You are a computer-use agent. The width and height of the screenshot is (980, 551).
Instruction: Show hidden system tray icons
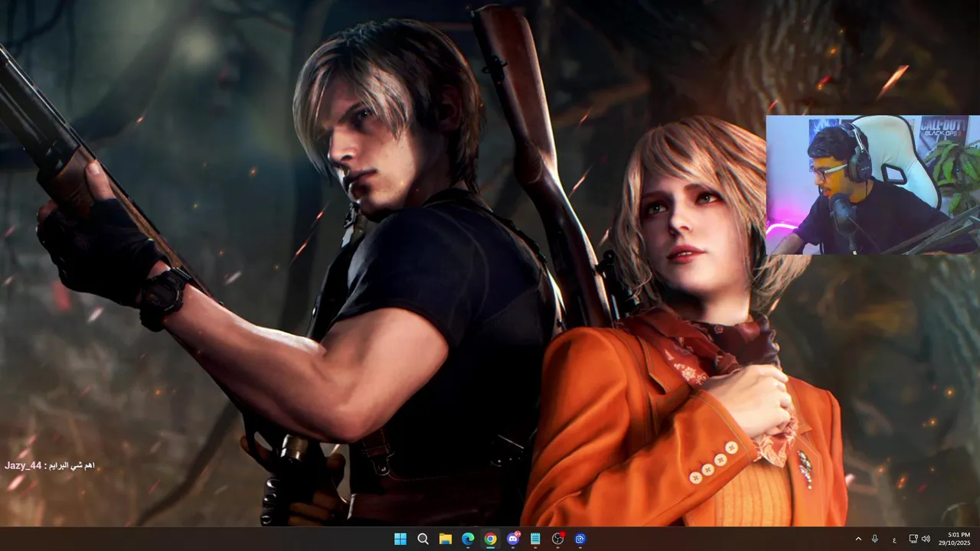point(858,539)
